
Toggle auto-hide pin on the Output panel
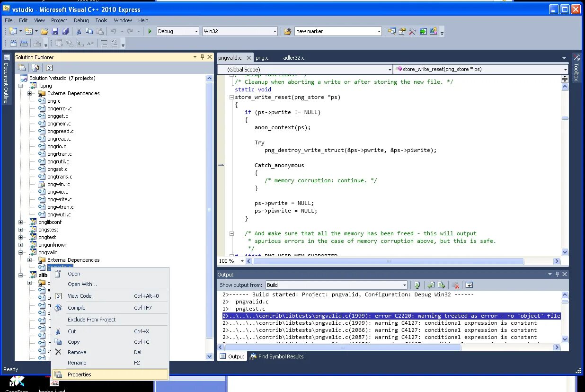pyautogui.click(x=557, y=274)
